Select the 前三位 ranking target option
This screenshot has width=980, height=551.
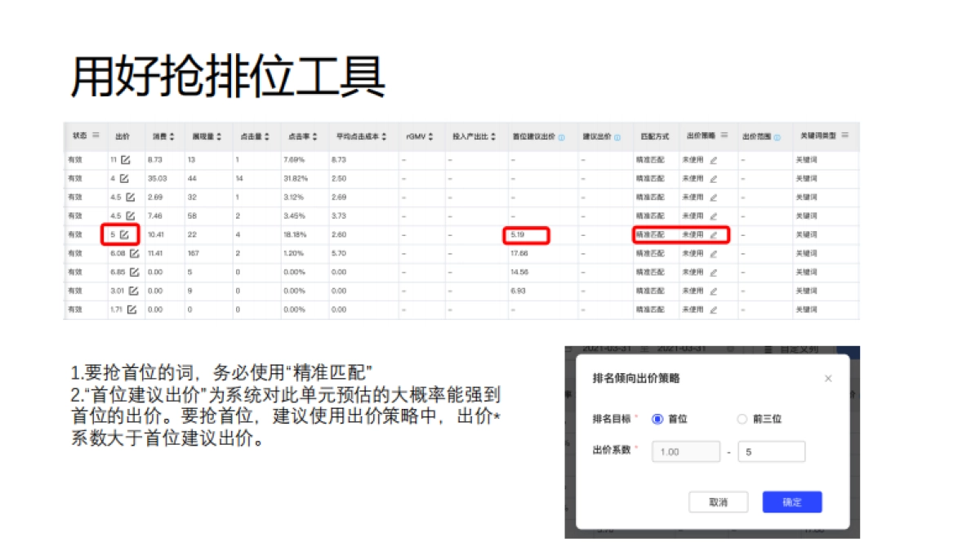(742, 419)
